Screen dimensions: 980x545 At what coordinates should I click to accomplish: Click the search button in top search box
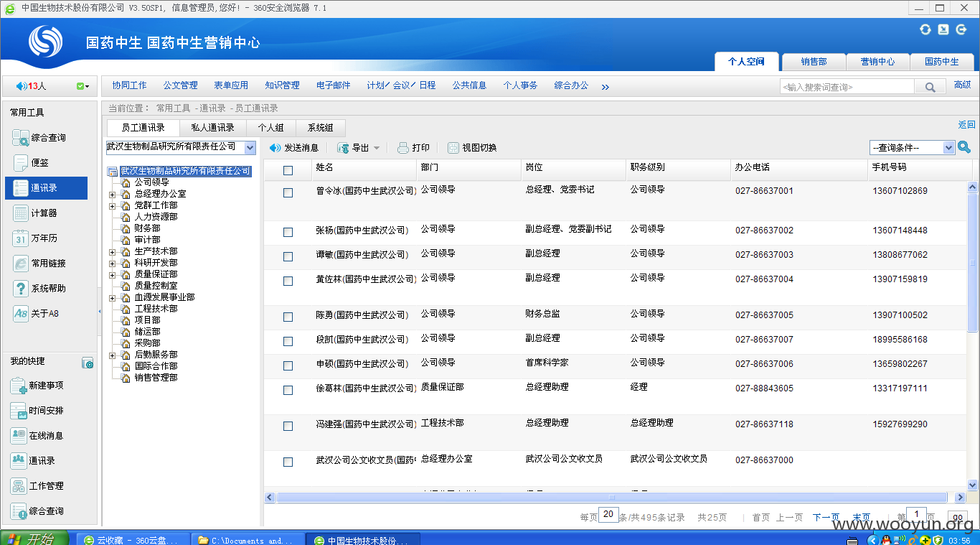tap(930, 87)
